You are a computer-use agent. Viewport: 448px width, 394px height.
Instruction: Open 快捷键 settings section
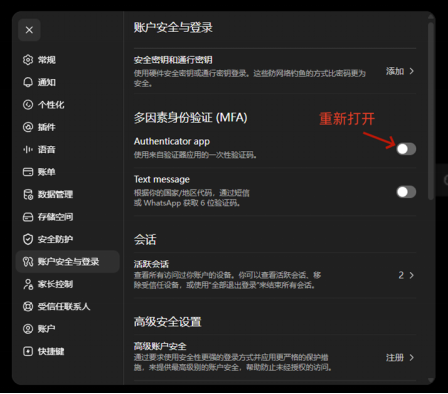coord(68,351)
